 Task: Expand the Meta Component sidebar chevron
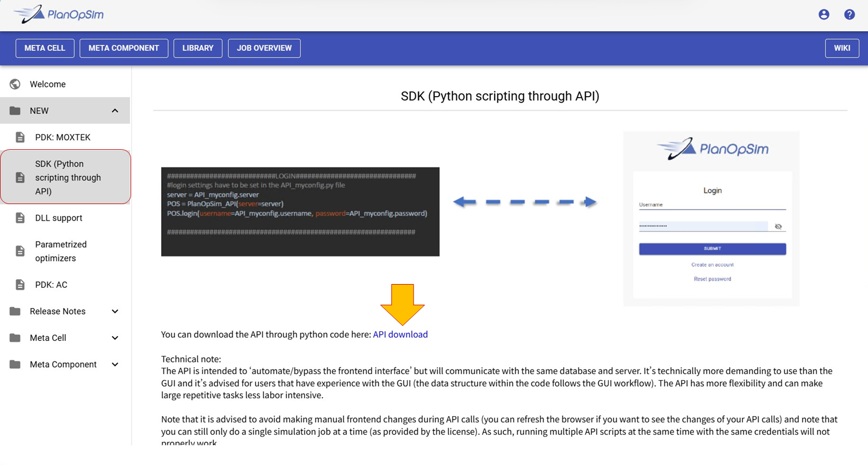coord(115,365)
